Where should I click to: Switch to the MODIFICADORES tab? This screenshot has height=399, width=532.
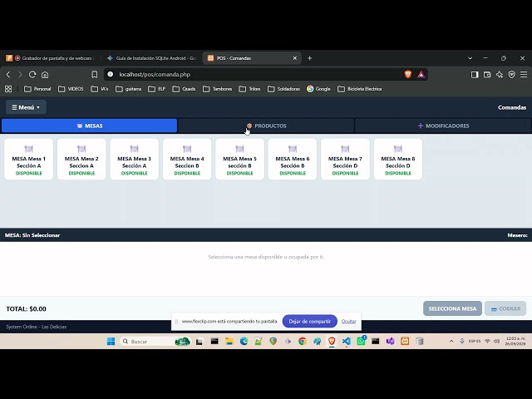[x=443, y=126]
